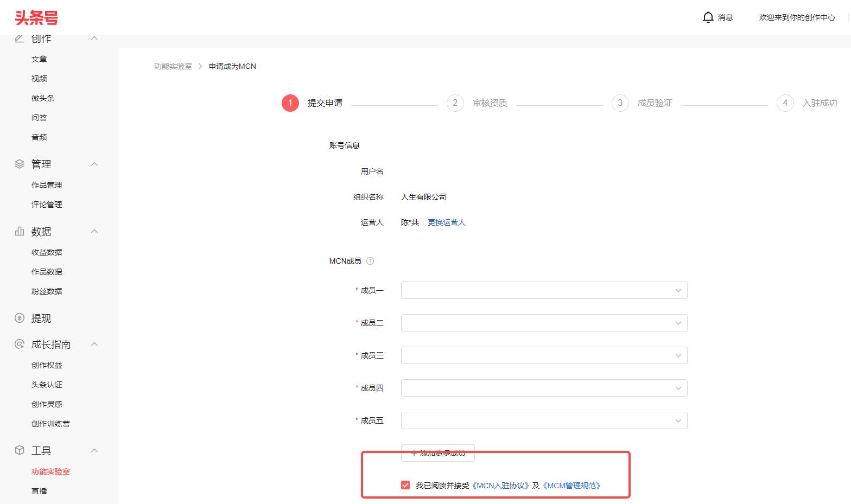Click the 成长指南 sidebar icon
This screenshot has width=851, height=504.
(x=20, y=344)
